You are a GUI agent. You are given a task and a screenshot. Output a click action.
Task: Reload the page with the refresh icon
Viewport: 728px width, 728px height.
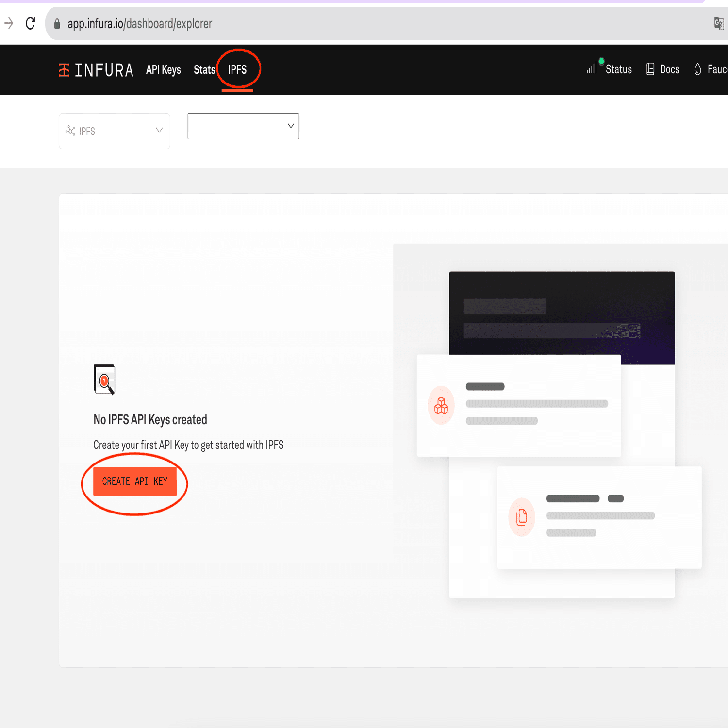(x=30, y=23)
